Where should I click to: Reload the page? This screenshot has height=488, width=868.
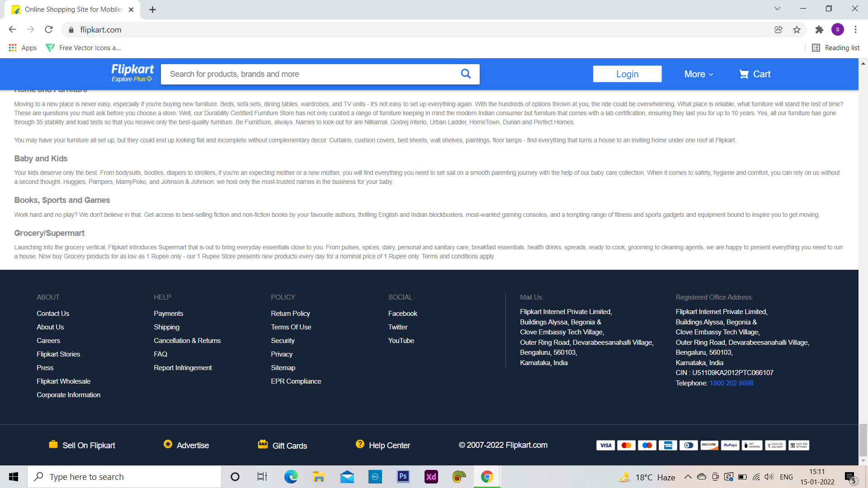[49, 30]
